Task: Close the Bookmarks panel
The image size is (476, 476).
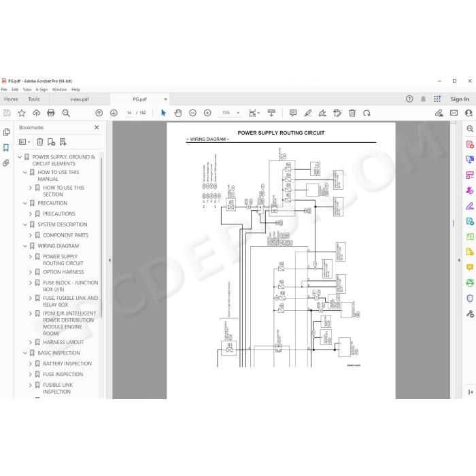Action: coord(97,128)
